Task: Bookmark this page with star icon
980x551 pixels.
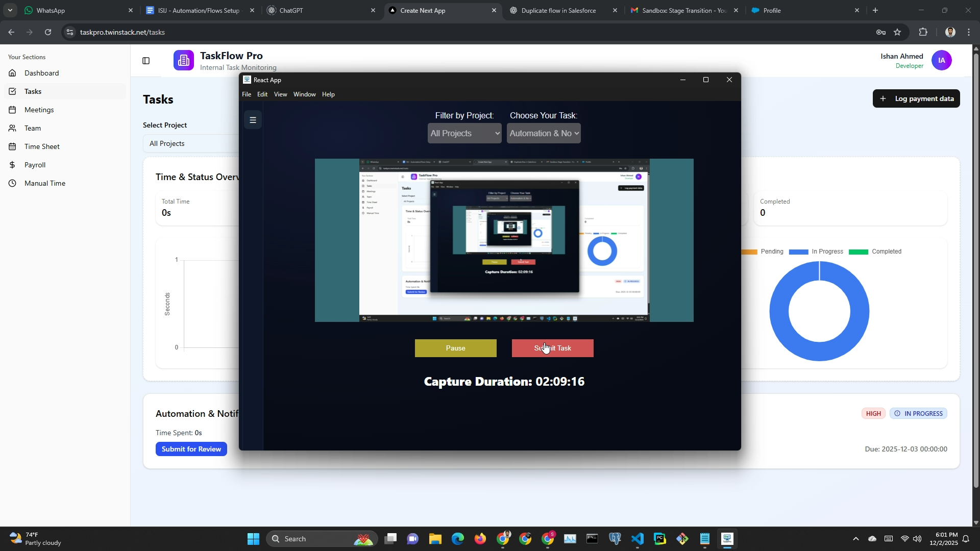Action: point(897,32)
